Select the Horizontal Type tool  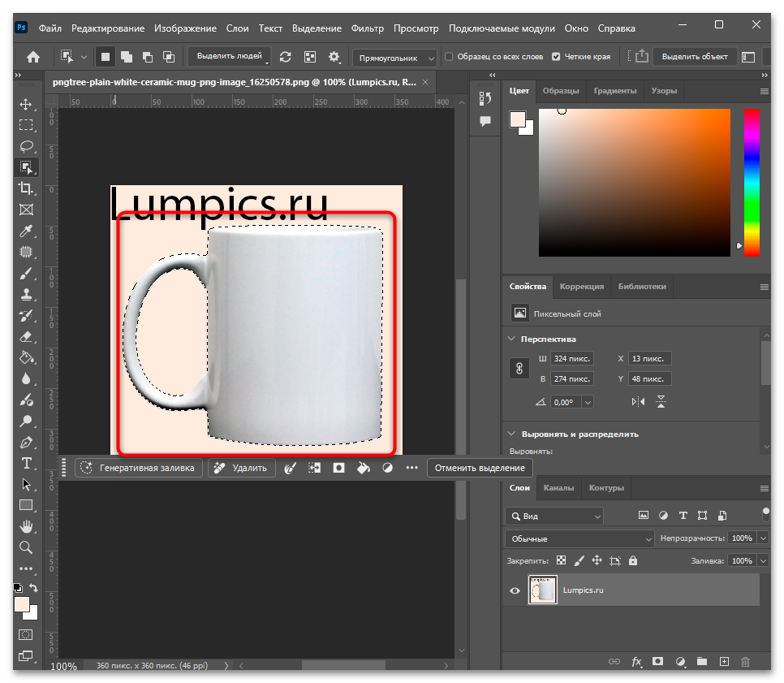(26, 464)
